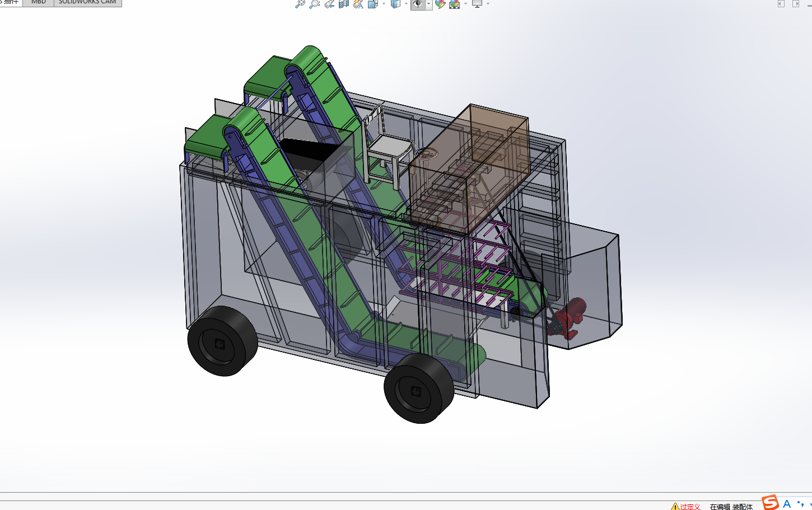
Task: Click the Display Style icon
Action: coord(395,4)
